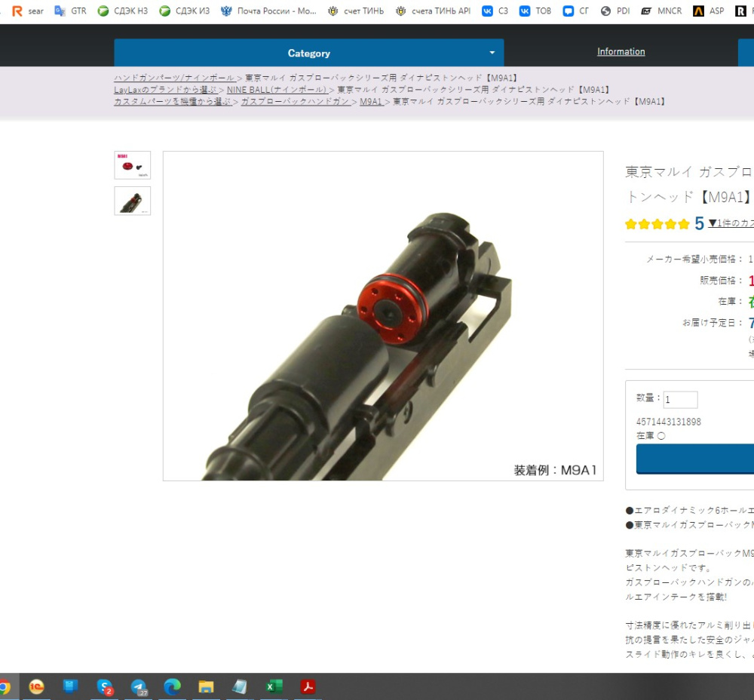This screenshot has width=754, height=700.
Task: Go to NINE BALL(ナインボール) breadcrumb
Action: [277, 90]
